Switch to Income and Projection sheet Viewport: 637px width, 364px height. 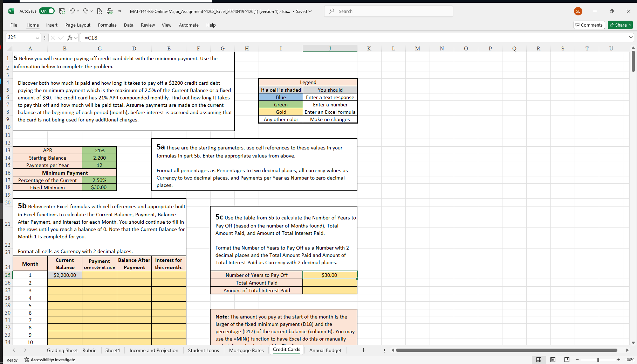tap(154, 350)
